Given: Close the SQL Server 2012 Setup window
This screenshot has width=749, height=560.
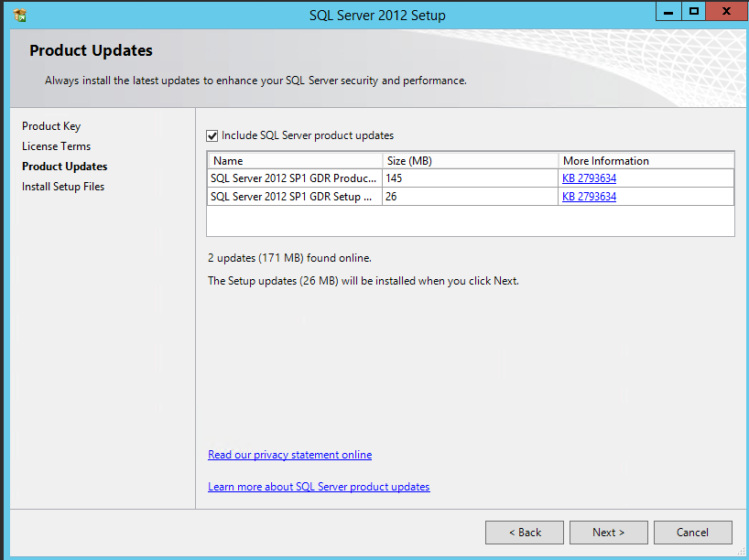Looking at the screenshot, I should [x=726, y=12].
